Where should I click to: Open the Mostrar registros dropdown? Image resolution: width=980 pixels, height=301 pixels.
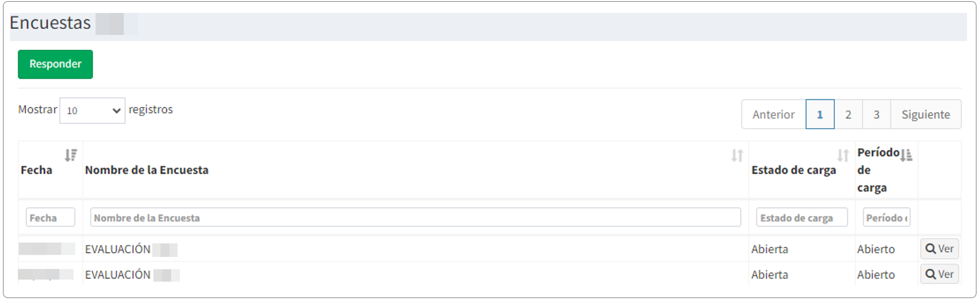tap(92, 111)
